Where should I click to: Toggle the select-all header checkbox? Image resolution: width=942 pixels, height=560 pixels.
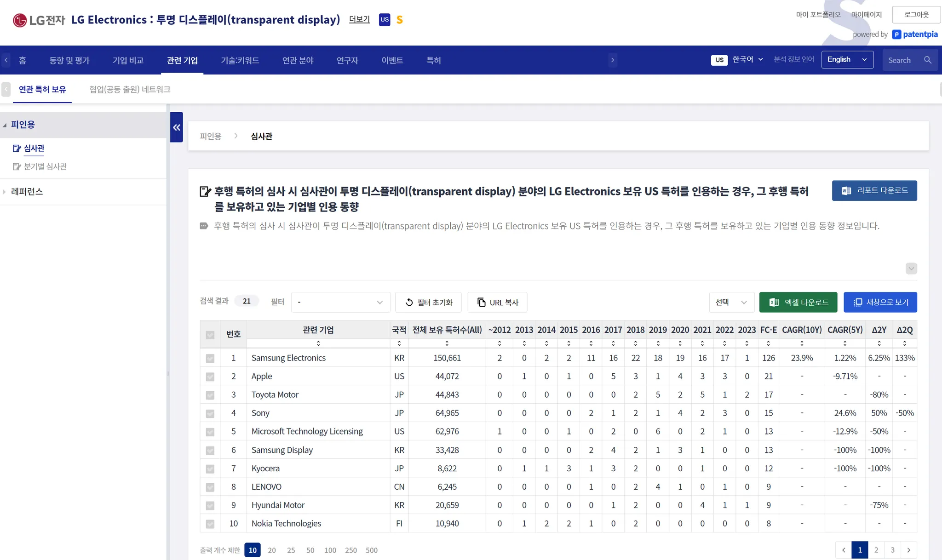point(210,335)
